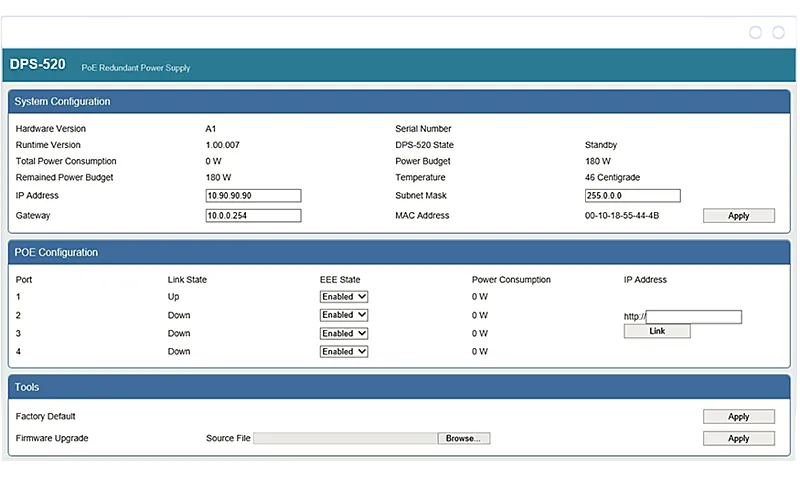Viewport: 800px width, 487px height.
Task: Click port 1's power consumption value 0 W
Action: point(480,297)
